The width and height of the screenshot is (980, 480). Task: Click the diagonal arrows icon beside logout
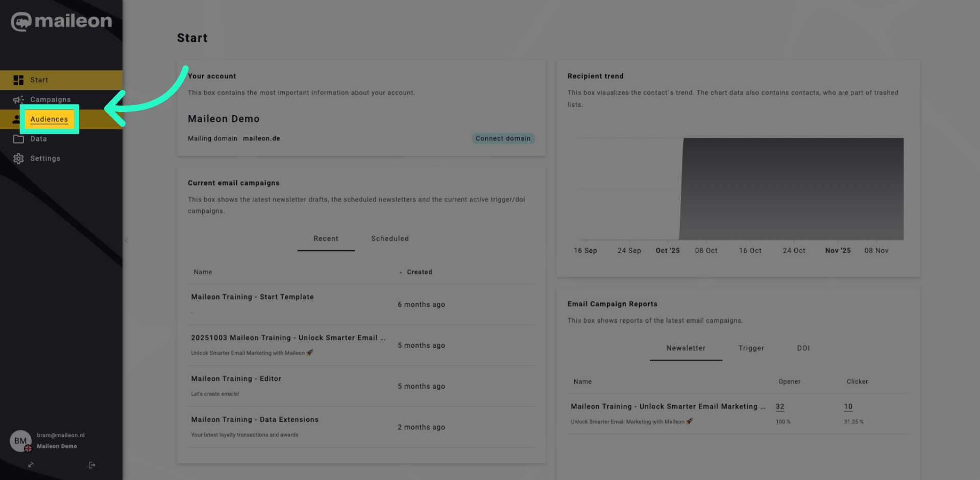[31, 465]
